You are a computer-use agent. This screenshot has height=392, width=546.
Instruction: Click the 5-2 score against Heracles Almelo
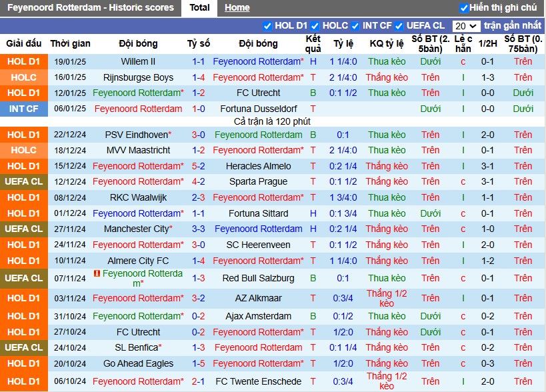[x=199, y=166]
